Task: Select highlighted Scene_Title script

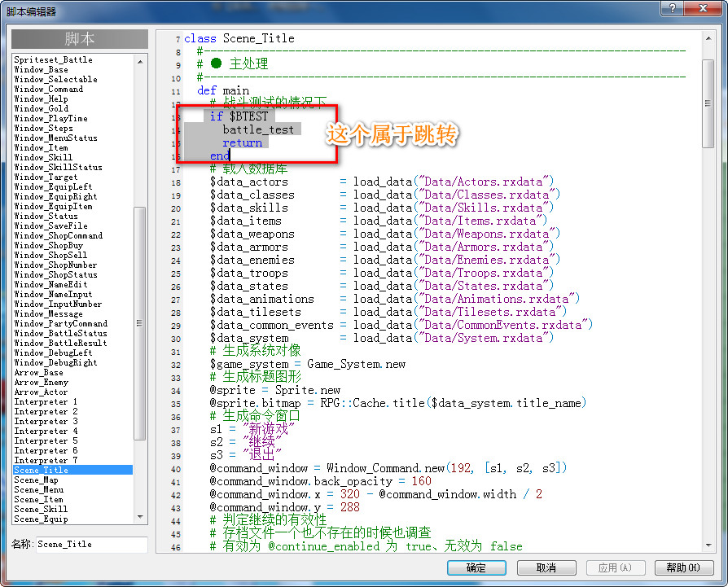Action: [x=73, y=470]
